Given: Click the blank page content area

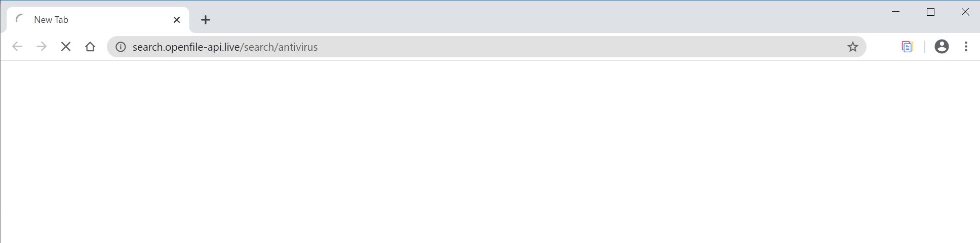Looking at the screenshot, I should [x=490, y=152].
